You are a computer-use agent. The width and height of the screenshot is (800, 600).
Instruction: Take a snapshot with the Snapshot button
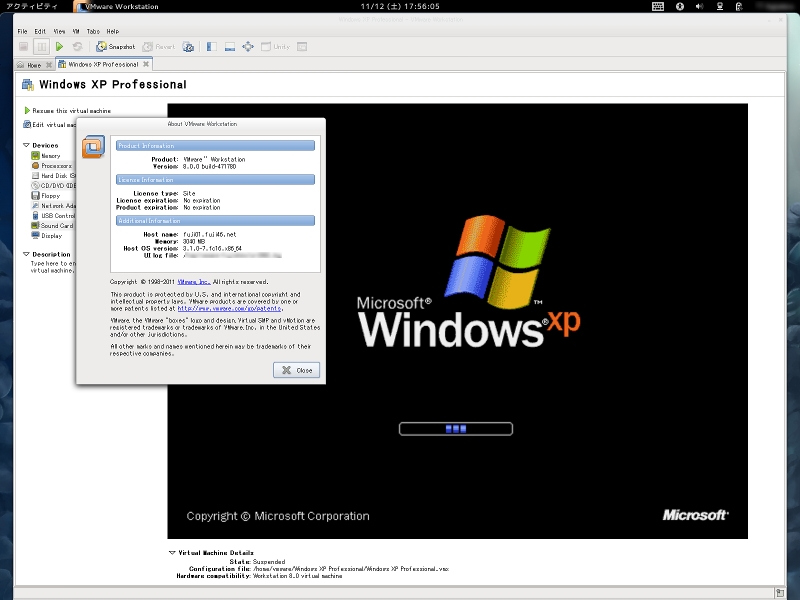point(116,46)
